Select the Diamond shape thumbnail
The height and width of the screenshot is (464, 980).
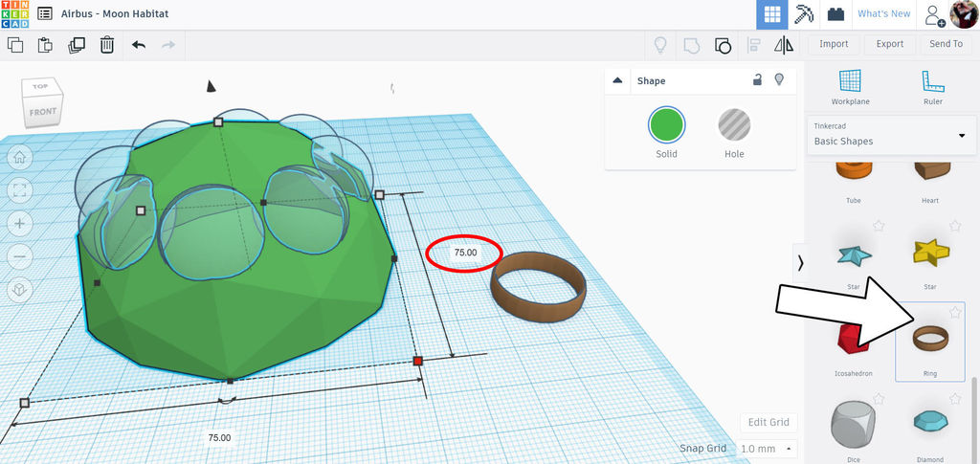coord(930,422)
